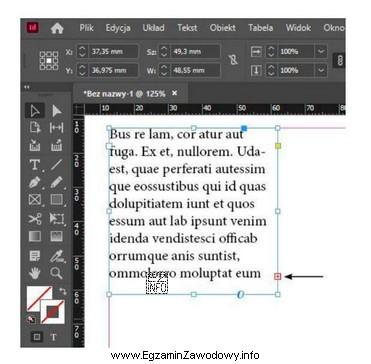Viewport: 371px width, 364px height.
Task: Click the Home icon
Action: tap(57, 28)
